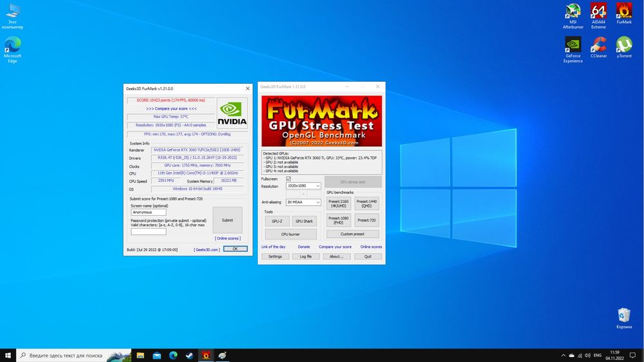This screenshot has height=362, width=644.
Task: Open [ Online scores ] link in results dialog
Action: coord(227,238)
